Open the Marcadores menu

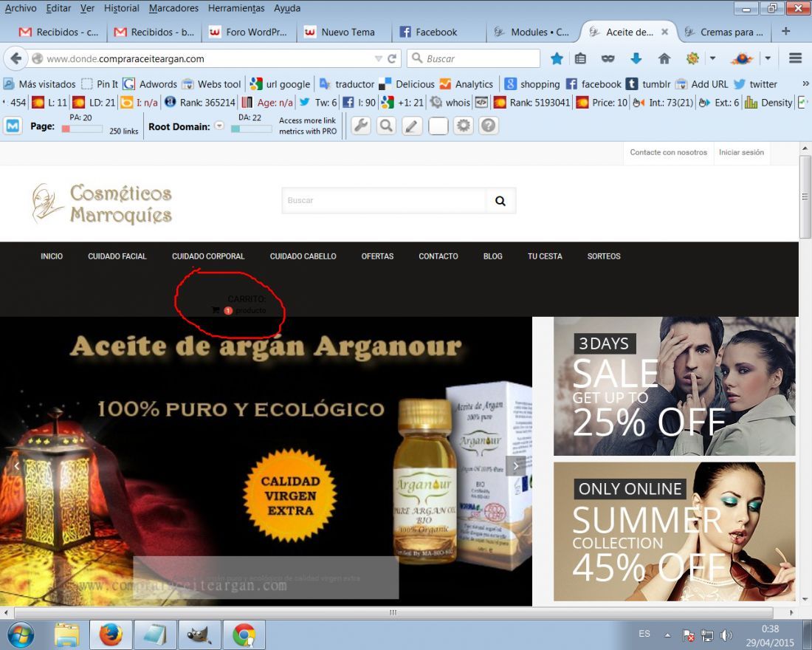pyautogui.click(x=173, y=8)
